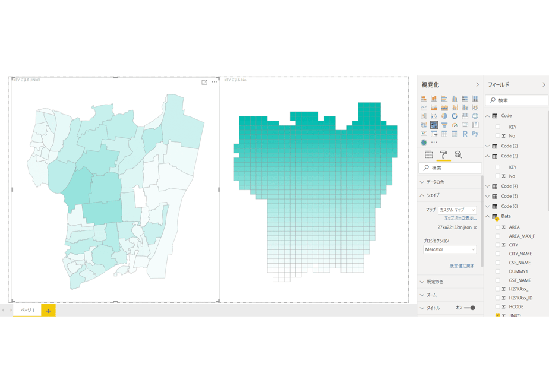
Task: Select the globe map visualization icon
Action: 475,116
